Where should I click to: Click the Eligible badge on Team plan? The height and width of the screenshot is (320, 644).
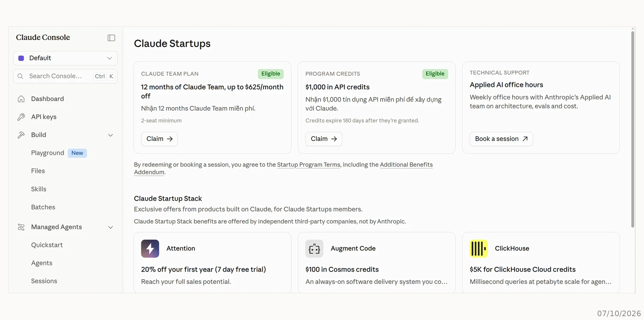click(271, 74)
